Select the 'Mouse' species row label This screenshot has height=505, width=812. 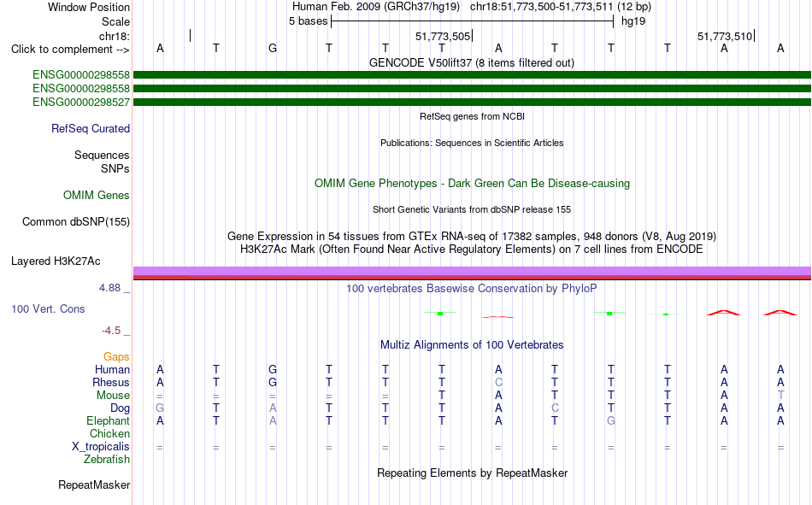[x=113, y=395]
